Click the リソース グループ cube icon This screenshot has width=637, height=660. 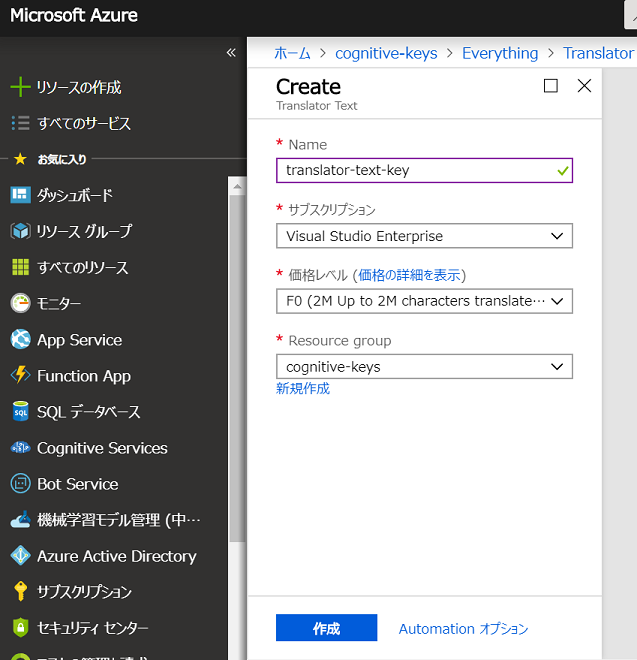click(20, 231)
